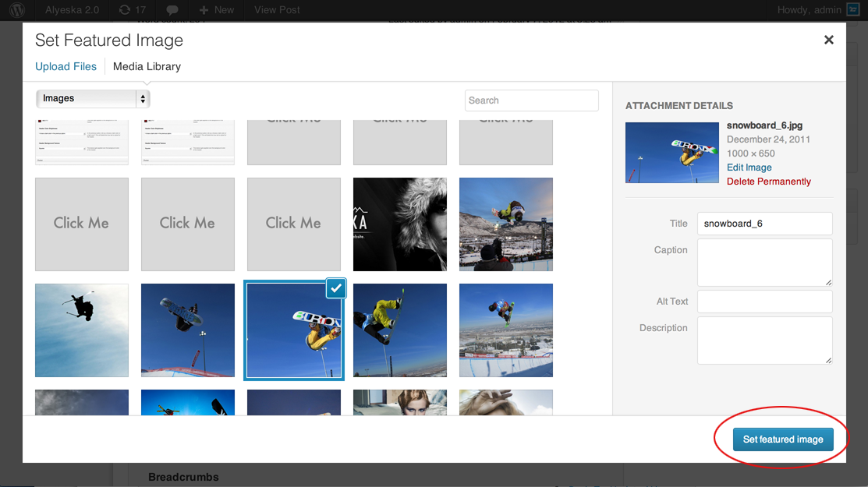This screenshot has height=487, width=868.
Task: Deselect the checked snowboard_6 thumbnail checkmark
Action: (336, 288)
